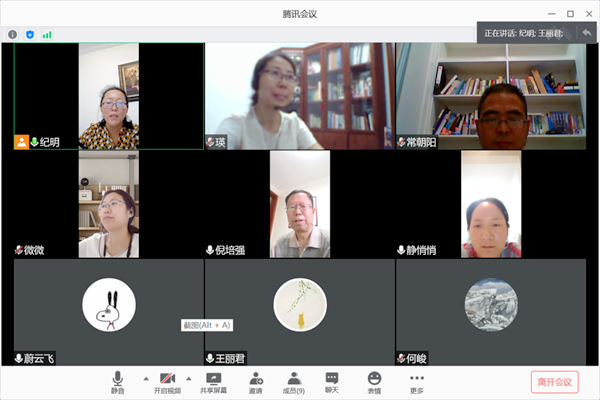Check the green network signal indicator
Image resolution: width=600 pixels, height=400 pixels.
[x=47, y=34]
